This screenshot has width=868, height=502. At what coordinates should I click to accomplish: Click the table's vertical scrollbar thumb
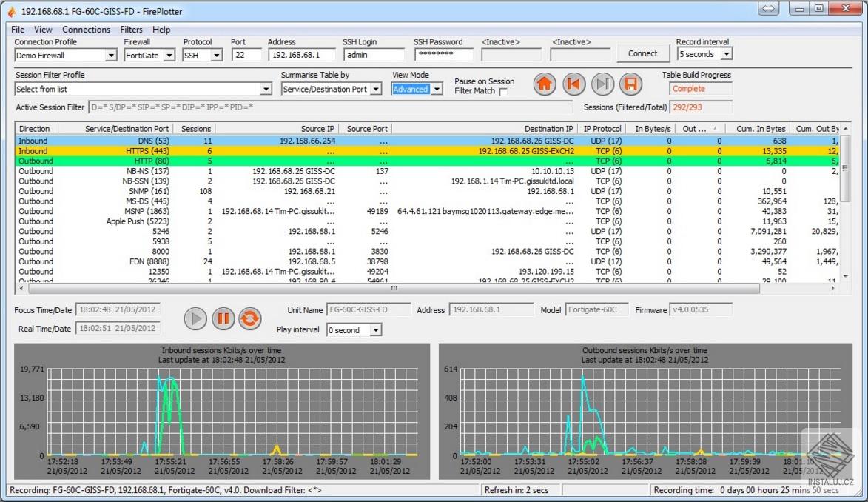[x=845, y=169]
